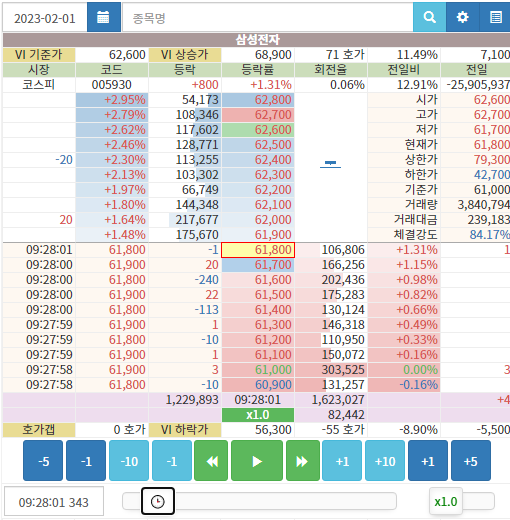The image size is (510, 520).
Task: Click the 회전율 column header
Action: pos(331,70)
